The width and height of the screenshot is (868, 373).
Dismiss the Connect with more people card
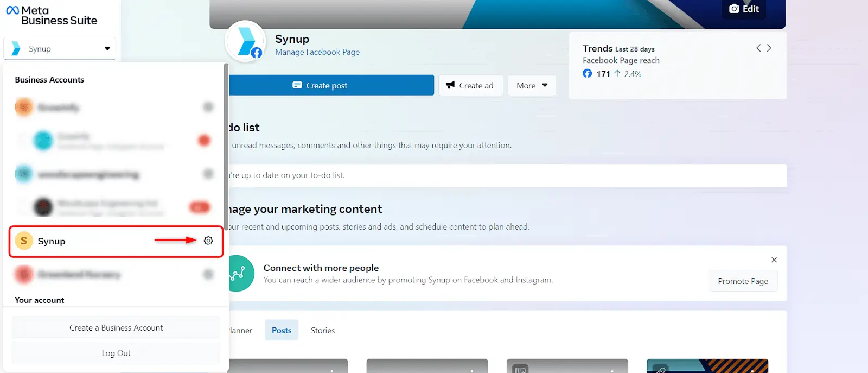click(x=774, y=260)
